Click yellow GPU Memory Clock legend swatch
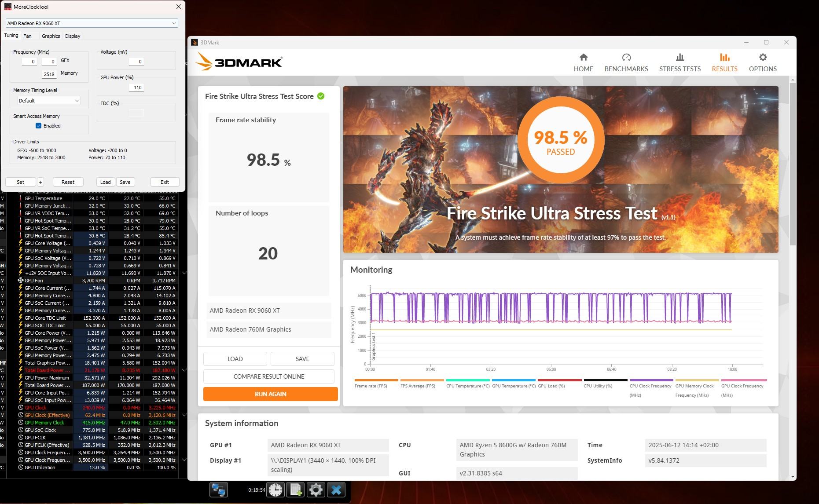The width and height of the screenshot is (819, 504). tap(697, 380)
